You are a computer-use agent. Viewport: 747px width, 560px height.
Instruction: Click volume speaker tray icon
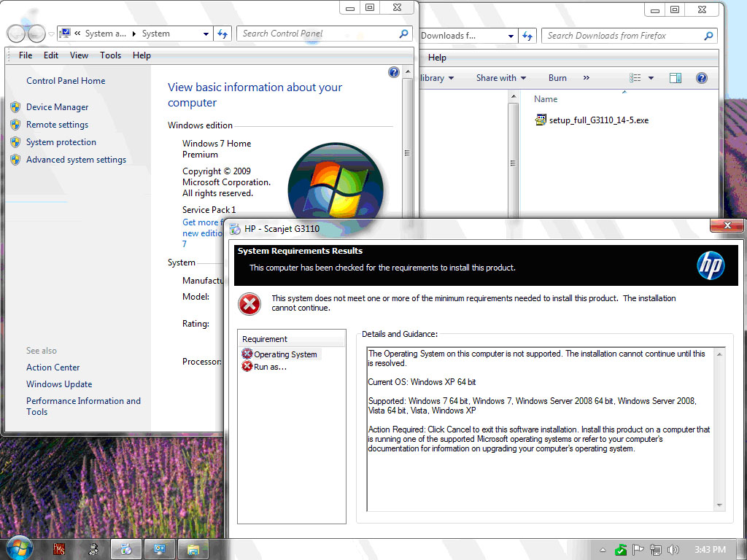pos(673,550)
